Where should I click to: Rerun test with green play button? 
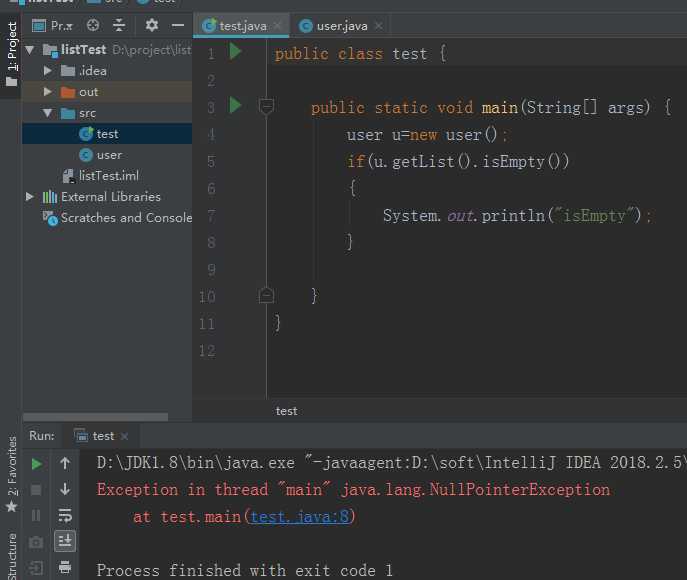[x=36, y=464]
